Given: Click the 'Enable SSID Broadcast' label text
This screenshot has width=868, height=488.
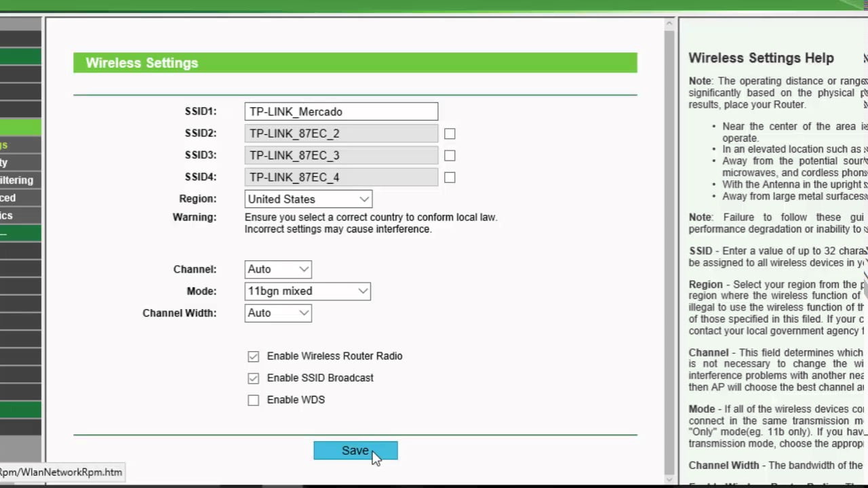Looking at the screenshot, I should point(320,378).
